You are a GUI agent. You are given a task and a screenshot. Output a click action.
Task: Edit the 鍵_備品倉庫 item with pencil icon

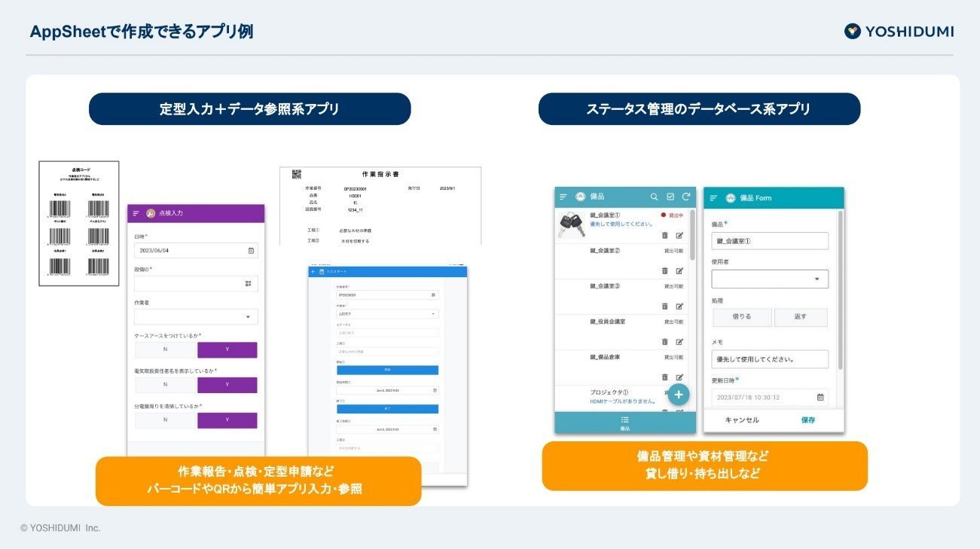pos(680,377)
